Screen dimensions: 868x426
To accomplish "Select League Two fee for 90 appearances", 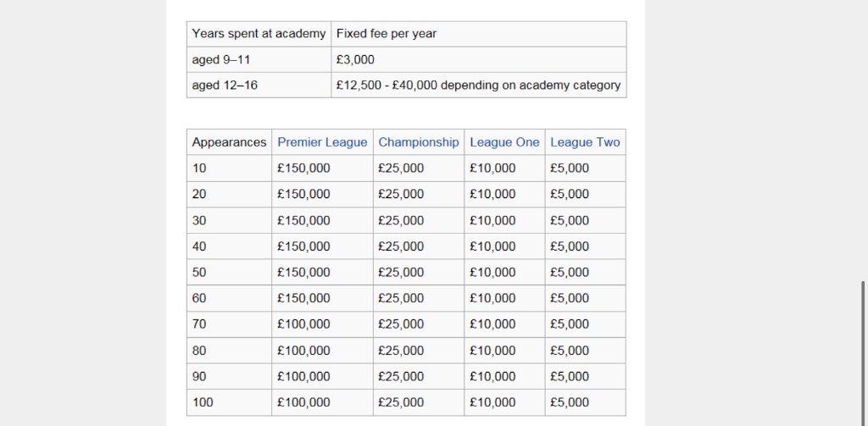I will tap(570, 376).
